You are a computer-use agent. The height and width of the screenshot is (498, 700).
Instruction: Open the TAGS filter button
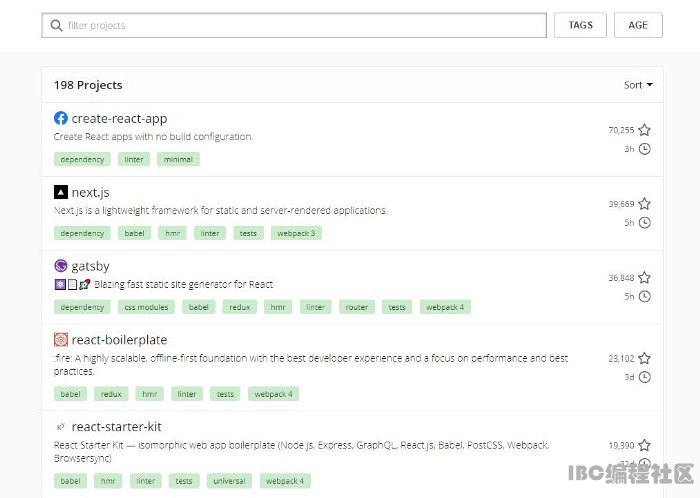(580, 25)
